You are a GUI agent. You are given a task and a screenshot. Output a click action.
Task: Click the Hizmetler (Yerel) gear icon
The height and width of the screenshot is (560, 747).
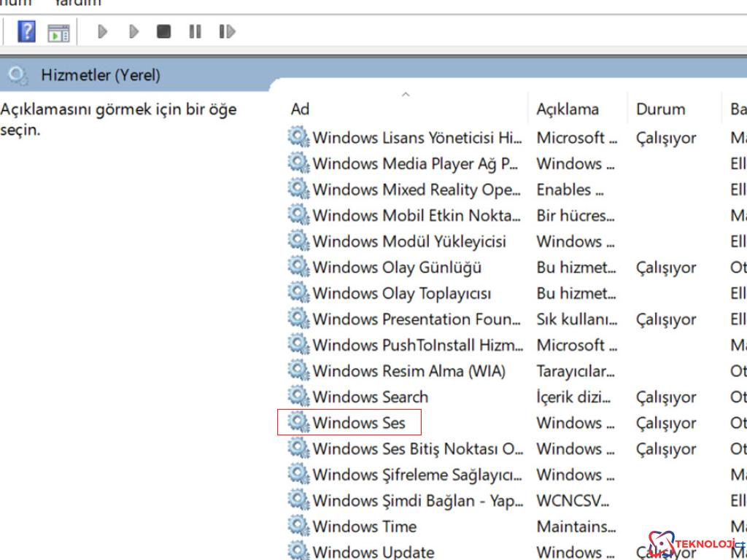18,75
